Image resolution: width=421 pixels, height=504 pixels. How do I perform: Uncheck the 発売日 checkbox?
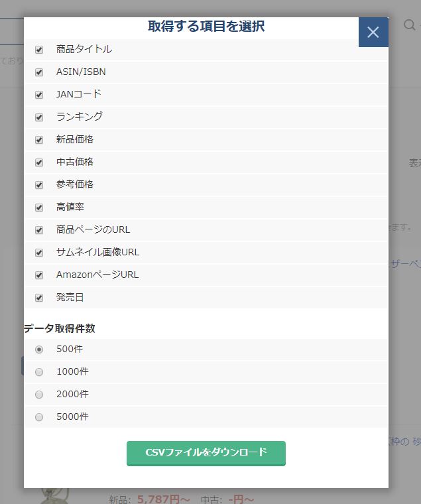coord(39,298)
